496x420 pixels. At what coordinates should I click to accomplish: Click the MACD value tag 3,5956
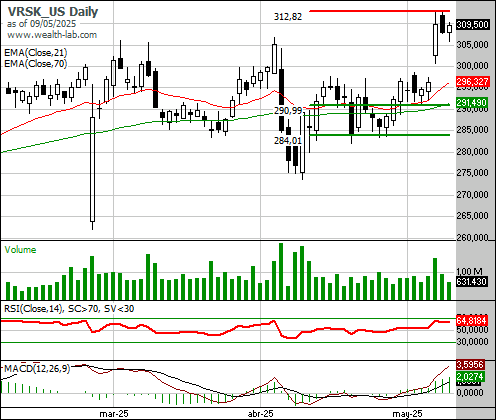click(470, 364)
